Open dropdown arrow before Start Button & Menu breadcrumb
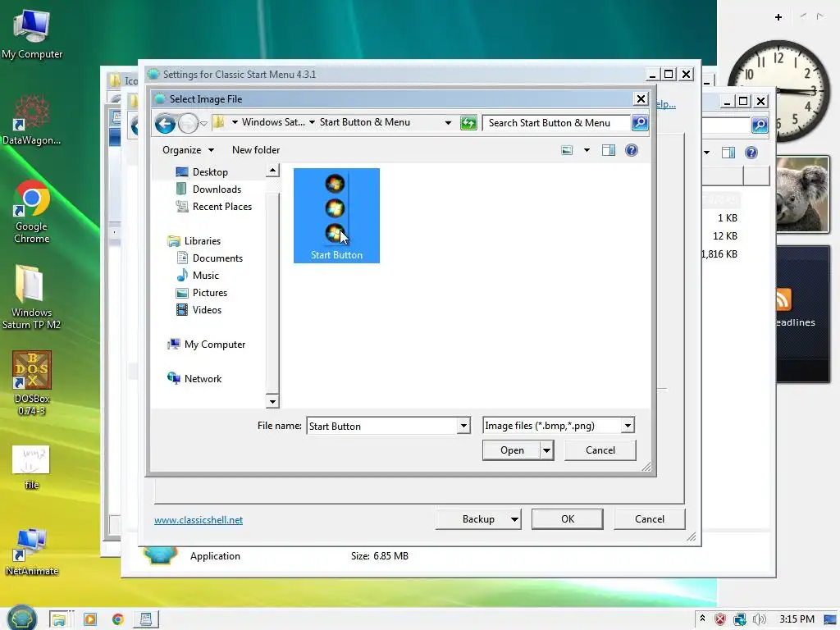This screenshot has height=630, width=840. pos(312,123)
